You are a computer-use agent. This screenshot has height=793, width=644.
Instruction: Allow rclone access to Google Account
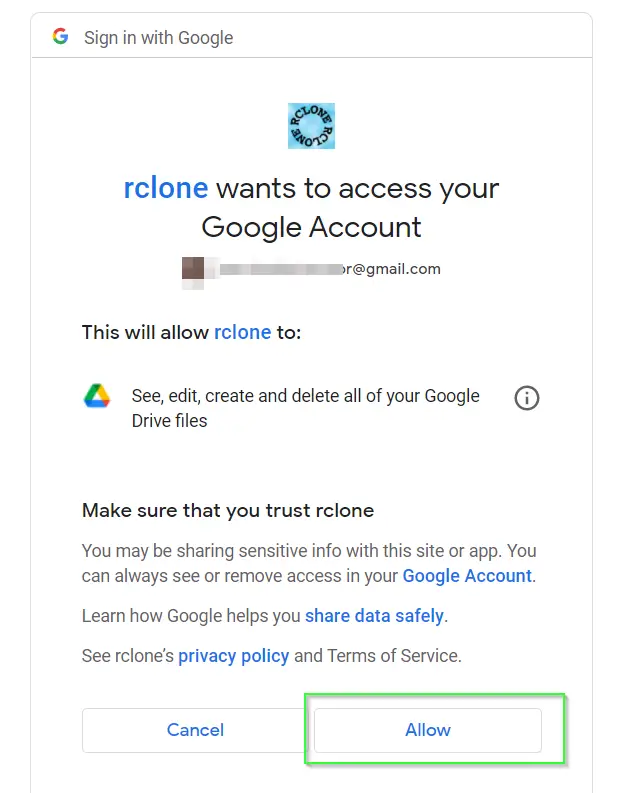click(x=428, y=730)
